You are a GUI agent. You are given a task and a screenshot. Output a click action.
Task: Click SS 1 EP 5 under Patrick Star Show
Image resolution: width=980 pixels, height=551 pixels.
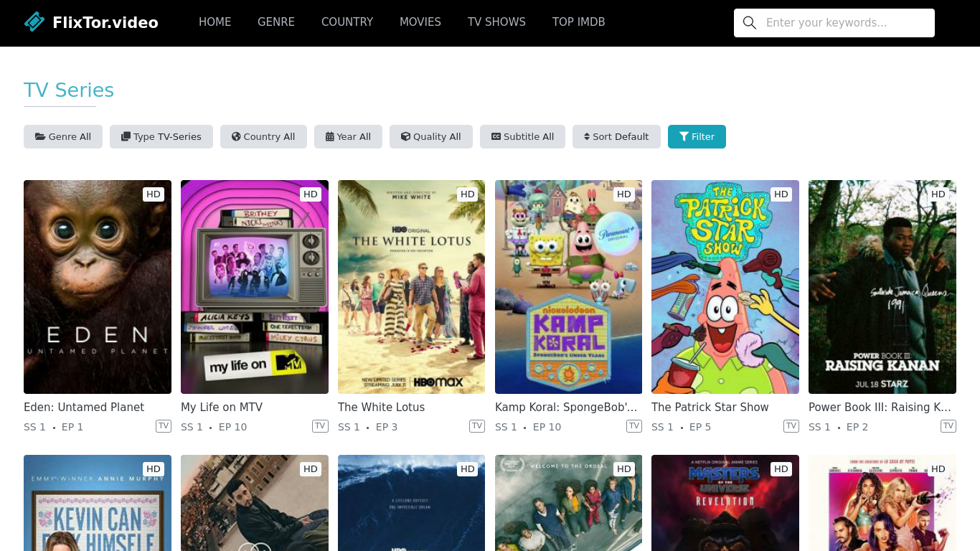pyautogui.click(x=682, y=427)
